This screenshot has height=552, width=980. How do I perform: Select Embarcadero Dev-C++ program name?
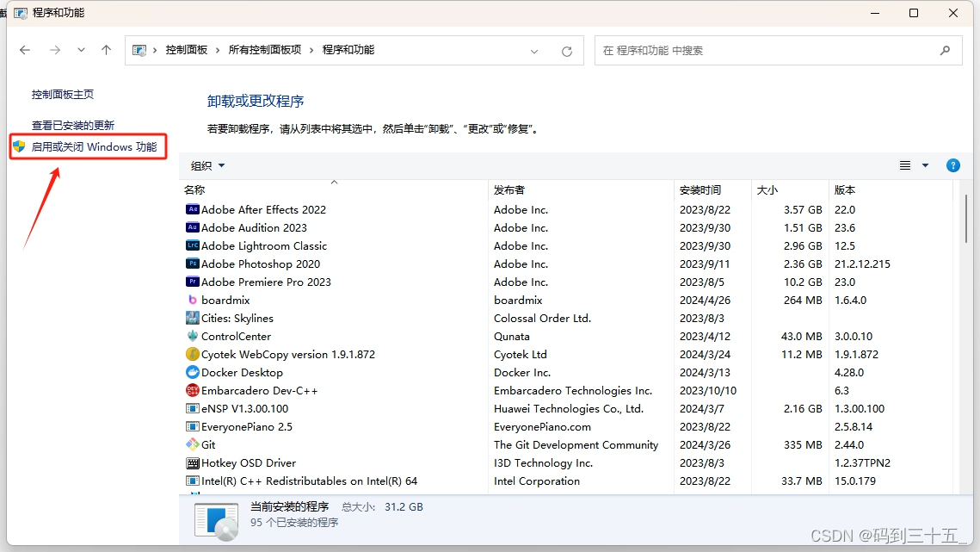coord(259,390)
